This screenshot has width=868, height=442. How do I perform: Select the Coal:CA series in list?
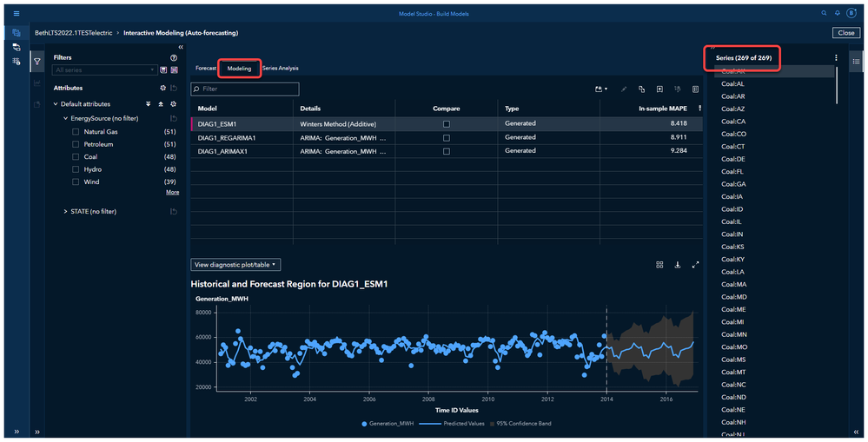click(x=733, y=122)
